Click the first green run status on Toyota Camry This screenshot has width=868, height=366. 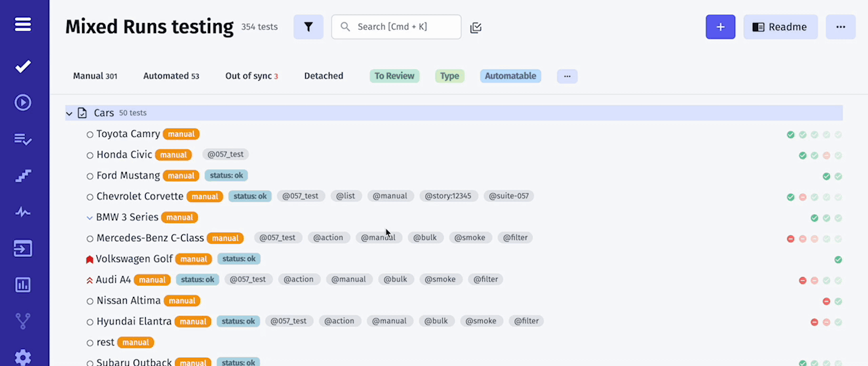coord(791,135)
